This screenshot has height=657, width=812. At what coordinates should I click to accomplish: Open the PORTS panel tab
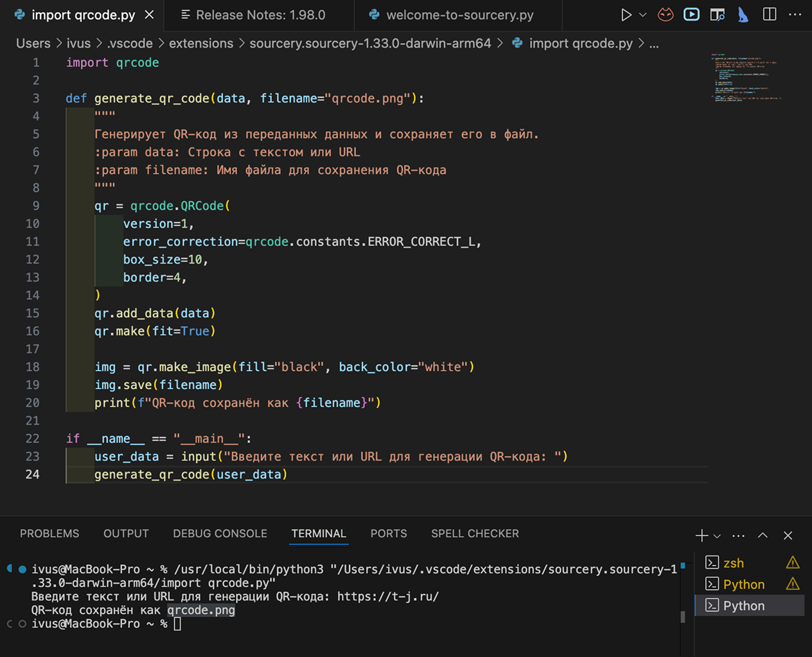(388, 534)
